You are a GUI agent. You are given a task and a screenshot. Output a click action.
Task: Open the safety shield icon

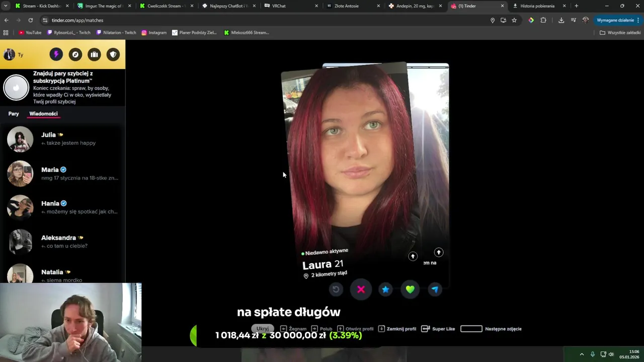click(113, 54)
